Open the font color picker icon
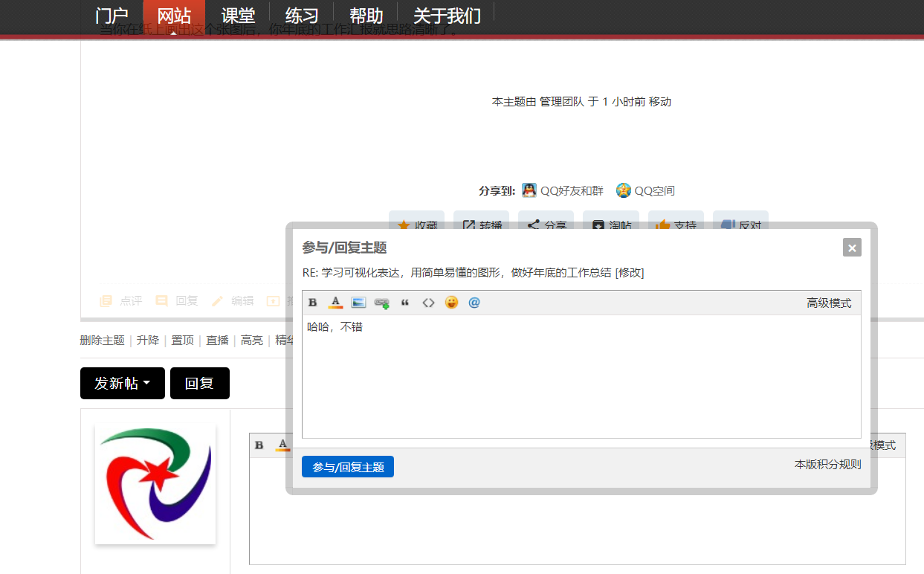The width and height of the screenshot is (924, 574). pyautogui.click(x=335, y=302)
